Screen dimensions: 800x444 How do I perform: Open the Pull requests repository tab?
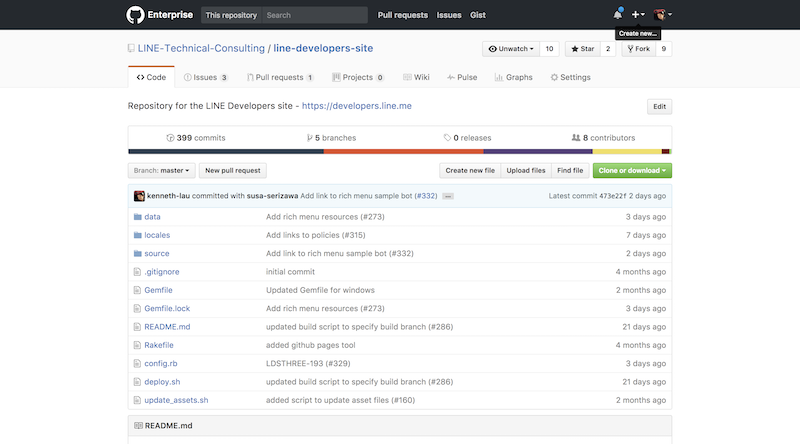click(x=280, y=77)
